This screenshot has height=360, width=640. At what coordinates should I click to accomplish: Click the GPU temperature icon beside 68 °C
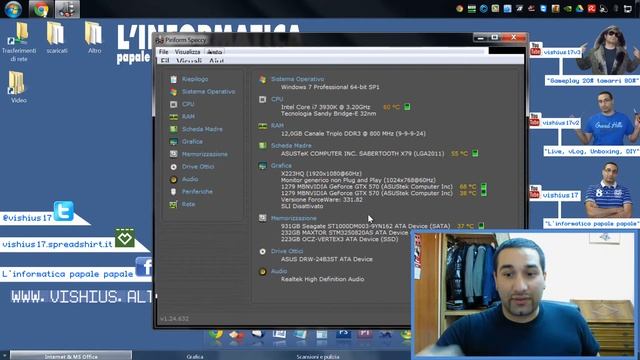point(484,187)
